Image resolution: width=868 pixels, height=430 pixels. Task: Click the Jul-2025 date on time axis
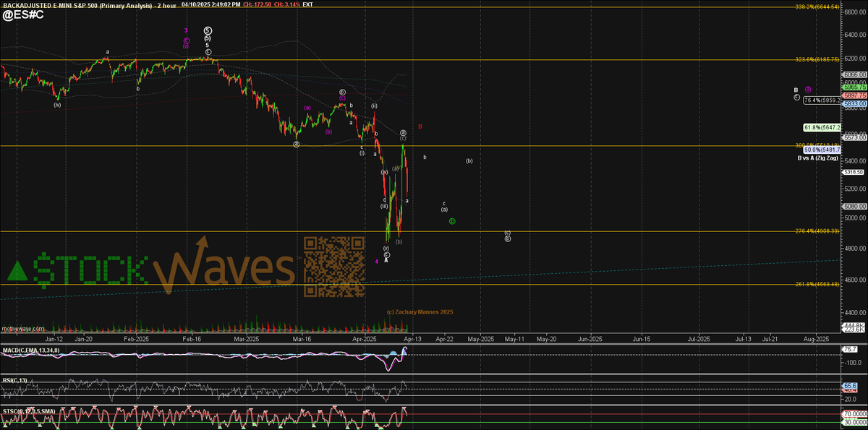pyautogui.click(x=698, y=337)
